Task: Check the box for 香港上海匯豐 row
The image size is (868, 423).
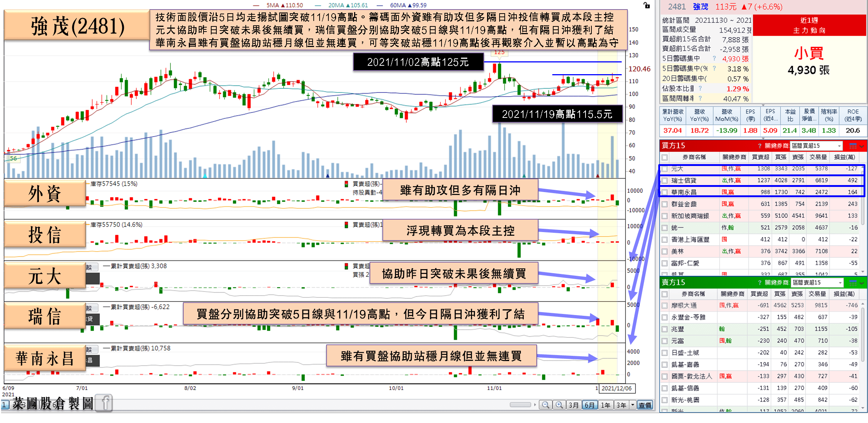Action: 664,240
